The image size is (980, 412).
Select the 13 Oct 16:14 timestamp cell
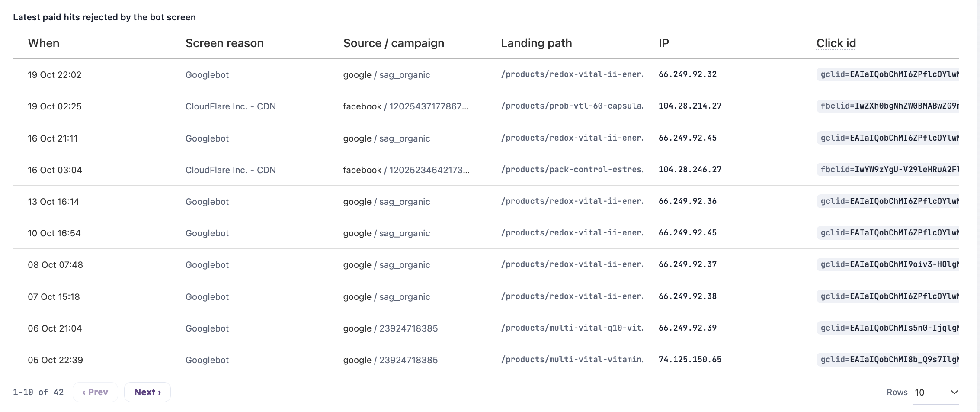pos(54,202)
